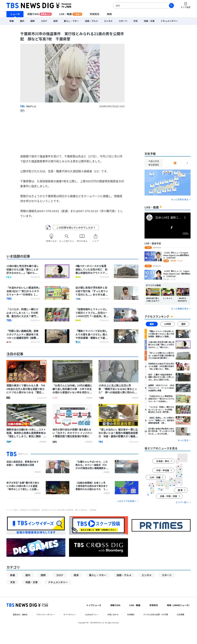The width and height of the screenshot is (197, 644).
Task: Open the DIG GAMES banner
Action: pyautogui.click(x=36, y=548)
